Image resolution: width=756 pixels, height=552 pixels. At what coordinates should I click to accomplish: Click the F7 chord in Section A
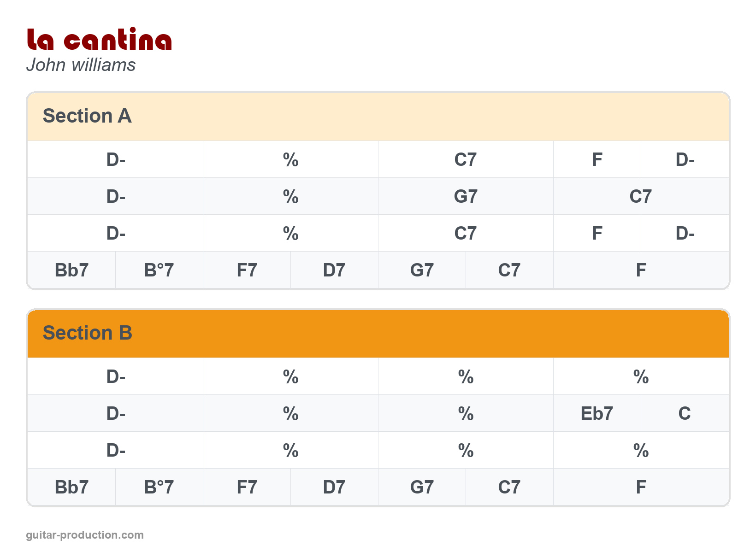(x=247, y=270)
